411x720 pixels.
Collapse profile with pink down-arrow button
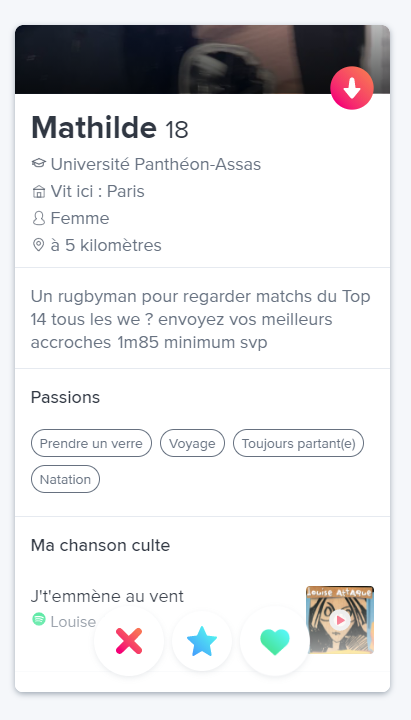pyautogui.click(x=352, y=88)
